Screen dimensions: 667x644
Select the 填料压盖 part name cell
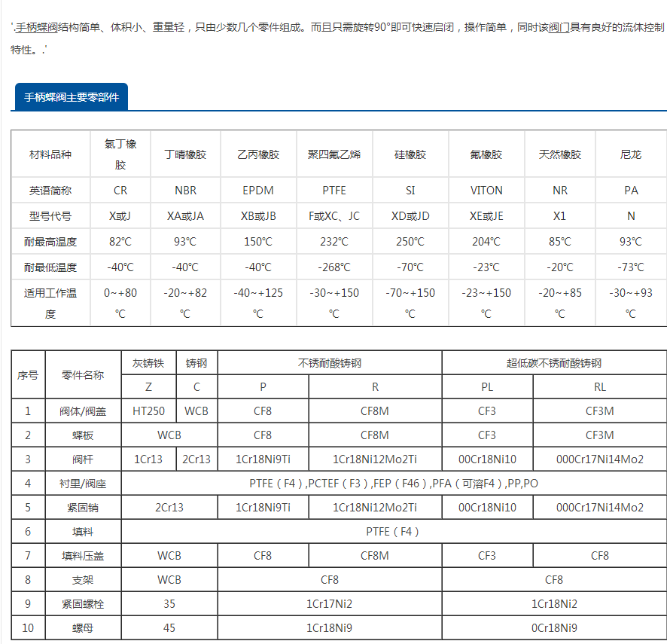[x=83, y=556]
